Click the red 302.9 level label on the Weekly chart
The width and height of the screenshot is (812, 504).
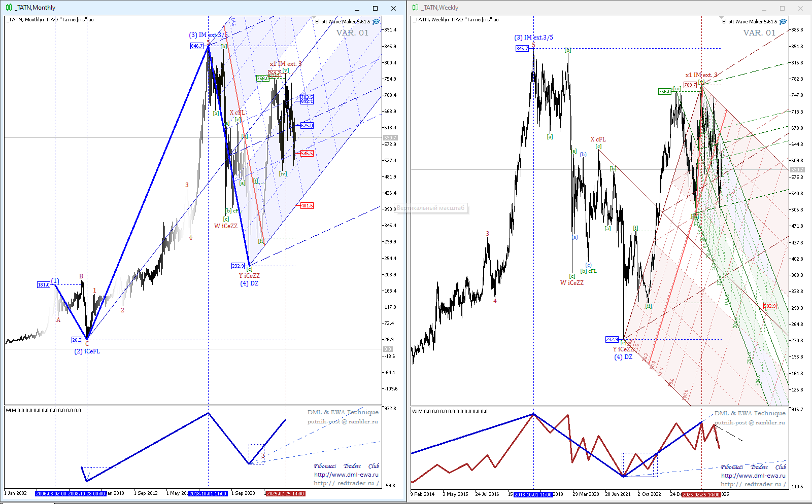pyautogui.click(x=769, y=306)
